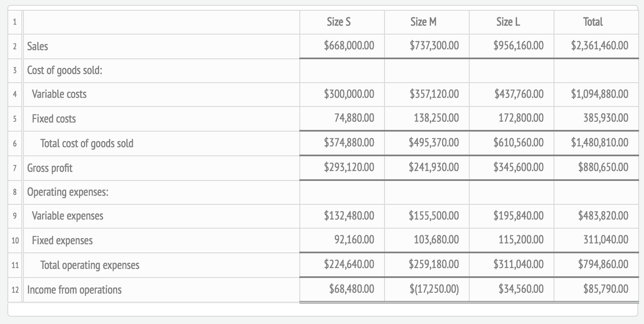This screenshot has width=644, height=324.
Task: Select the Cost of goods sold label
Action: [65, 70]
